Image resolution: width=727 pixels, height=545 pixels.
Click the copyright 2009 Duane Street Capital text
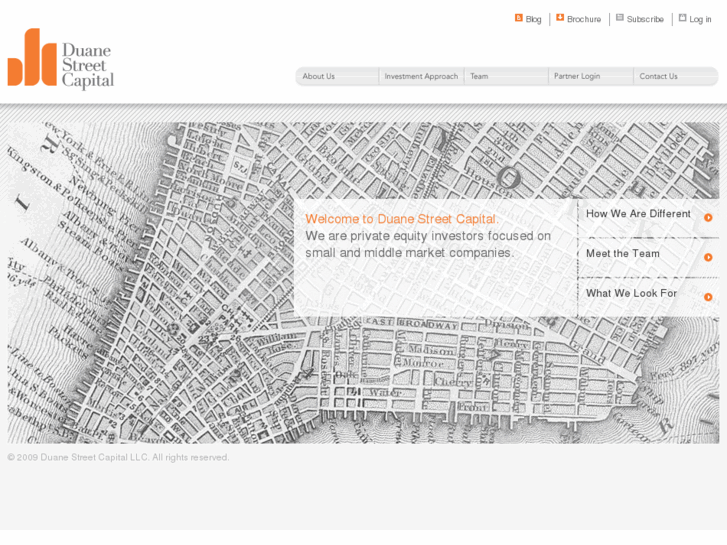coord(118,457)
